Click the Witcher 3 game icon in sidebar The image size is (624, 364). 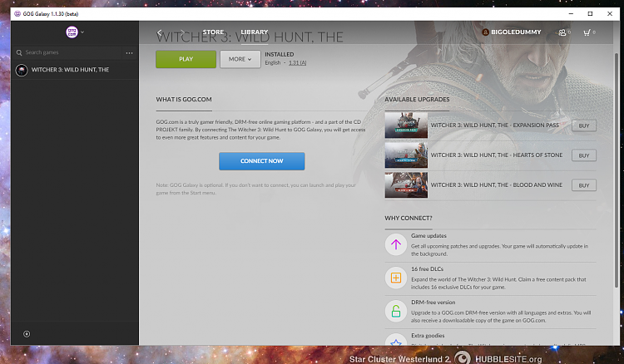(x=22, y=71)
